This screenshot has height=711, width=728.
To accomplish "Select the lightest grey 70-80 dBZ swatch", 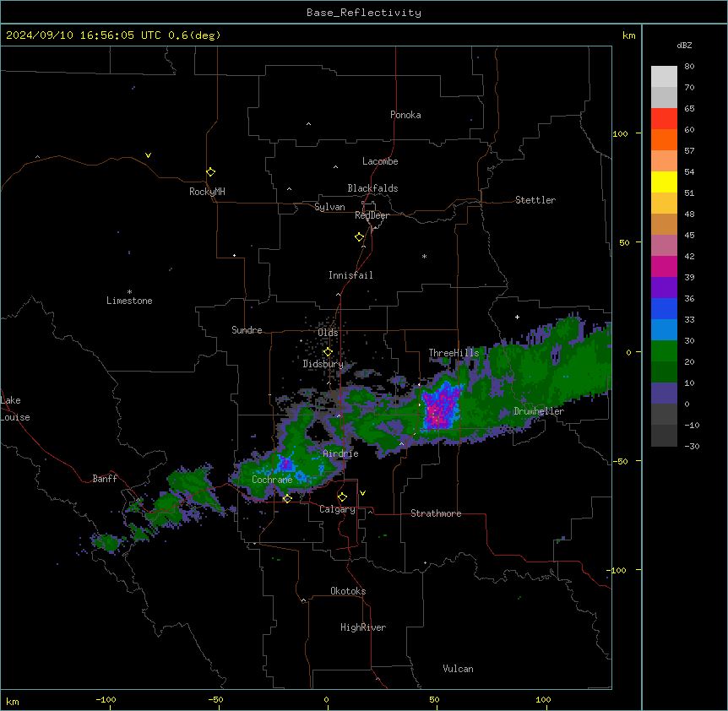I will (664, 77).
